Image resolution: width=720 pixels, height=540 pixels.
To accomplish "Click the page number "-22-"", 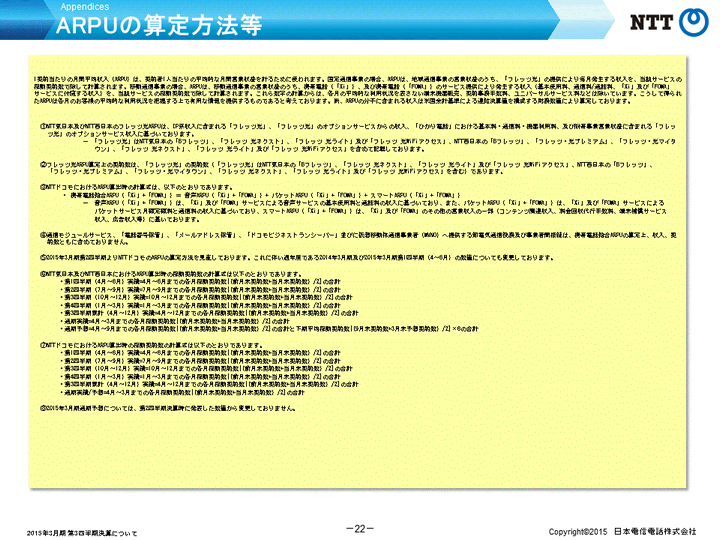I will (x=360, y=529).
